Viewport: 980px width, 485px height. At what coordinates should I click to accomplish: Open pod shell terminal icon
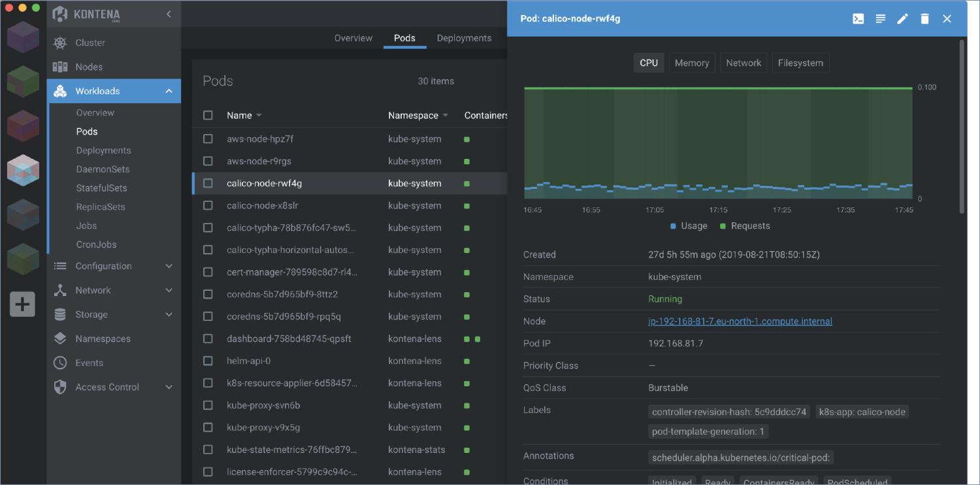pos(858,19)
